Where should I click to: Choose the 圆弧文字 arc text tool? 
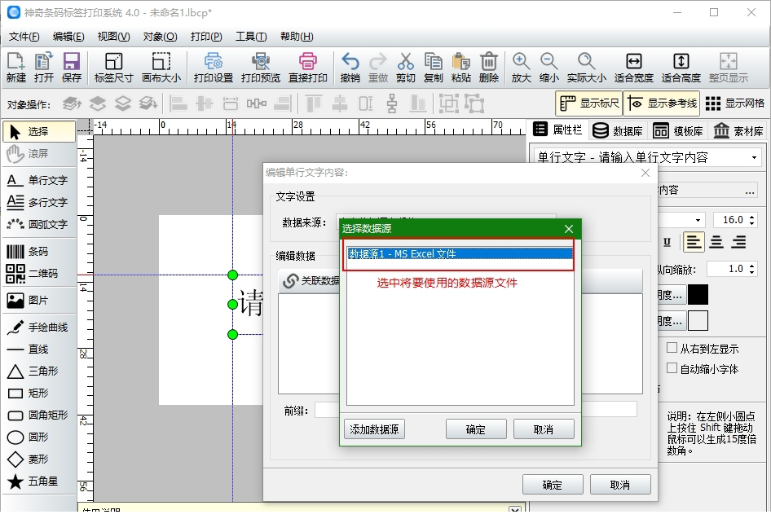pyautogui.click(x=37, y=224)
